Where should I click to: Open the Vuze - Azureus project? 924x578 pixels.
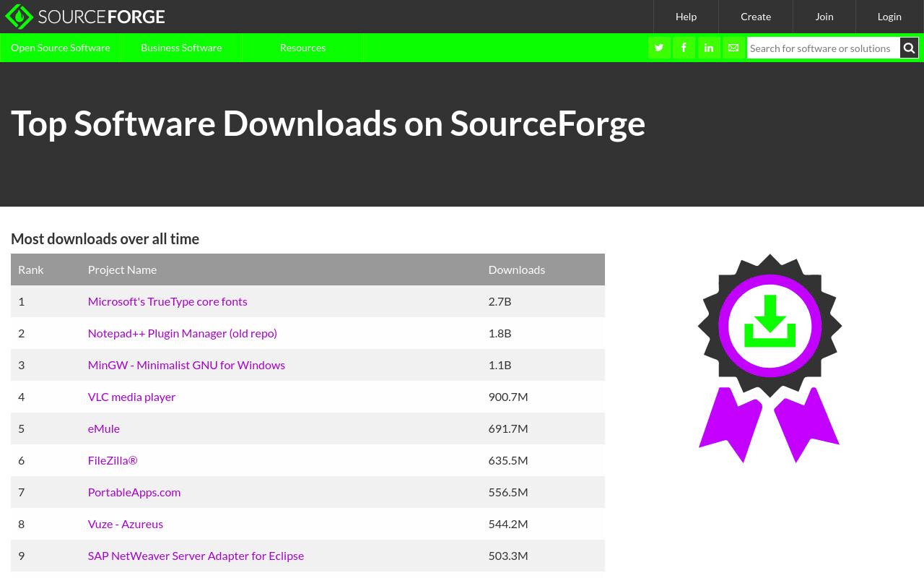[126, 524]
